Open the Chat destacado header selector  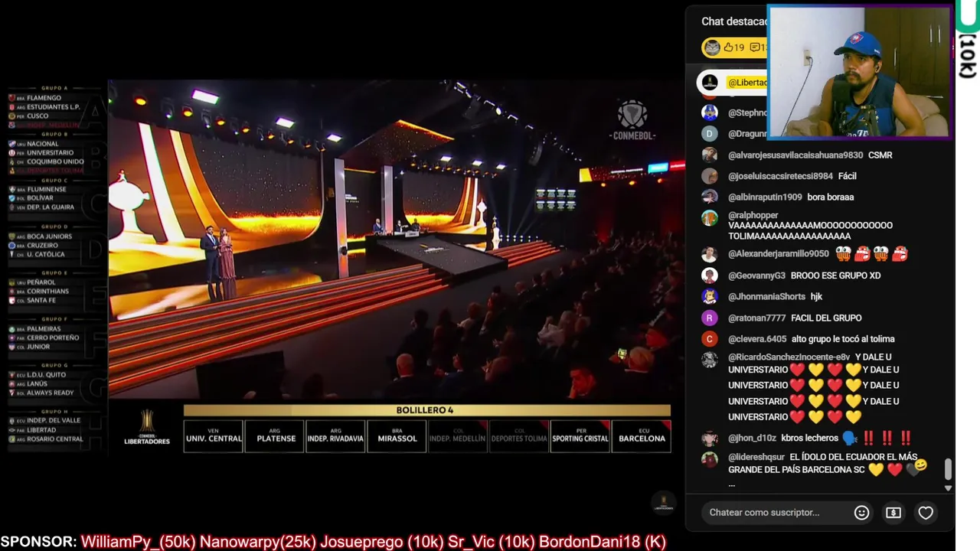click(x=733, y=21)
